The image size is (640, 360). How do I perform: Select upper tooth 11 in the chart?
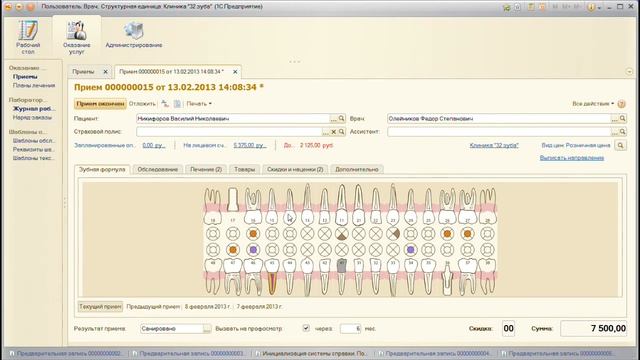tap(342, 204)
